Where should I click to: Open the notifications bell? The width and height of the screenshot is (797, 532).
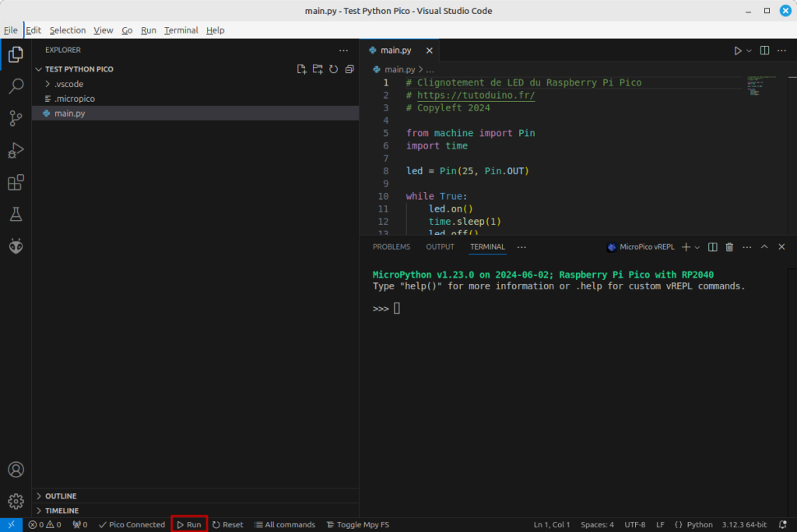(783, 525)
